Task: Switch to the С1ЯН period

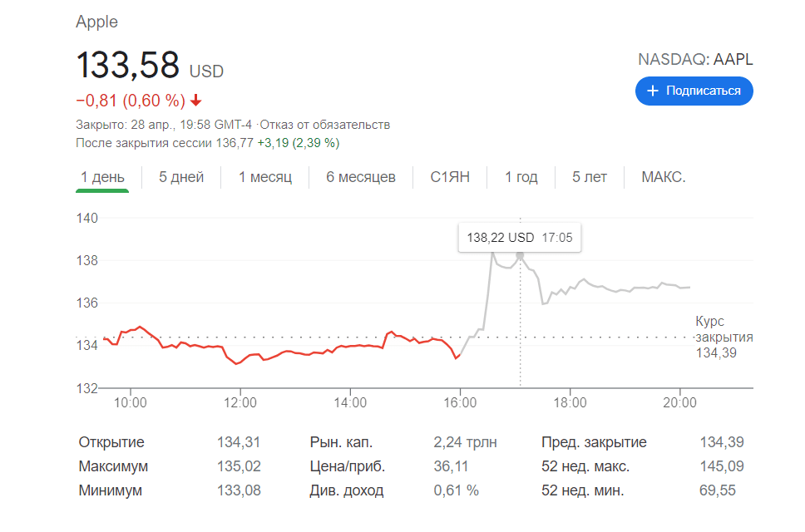Action: (449, 177)
